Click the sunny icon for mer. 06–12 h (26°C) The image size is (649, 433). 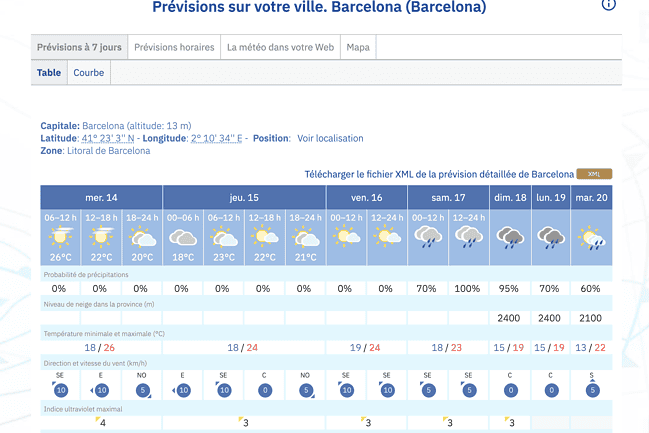(60, 237)
